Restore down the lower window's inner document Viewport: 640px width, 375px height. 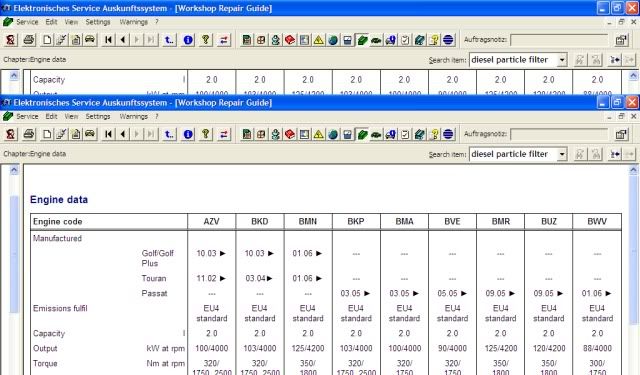pyautogui.click(x=621, y=116)
